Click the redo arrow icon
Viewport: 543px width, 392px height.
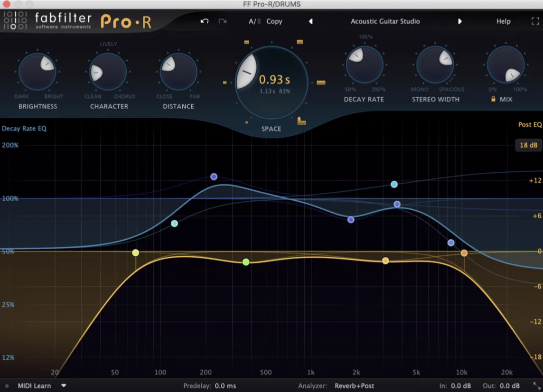223,21
